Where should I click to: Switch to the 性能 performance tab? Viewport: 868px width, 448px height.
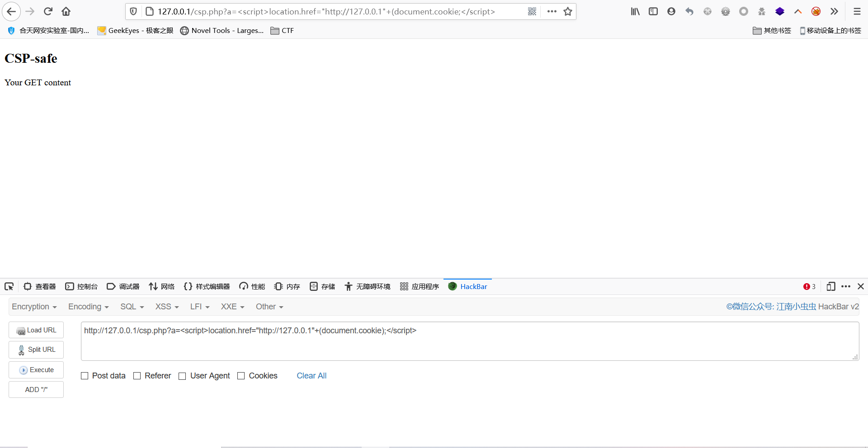coord(252,286)
